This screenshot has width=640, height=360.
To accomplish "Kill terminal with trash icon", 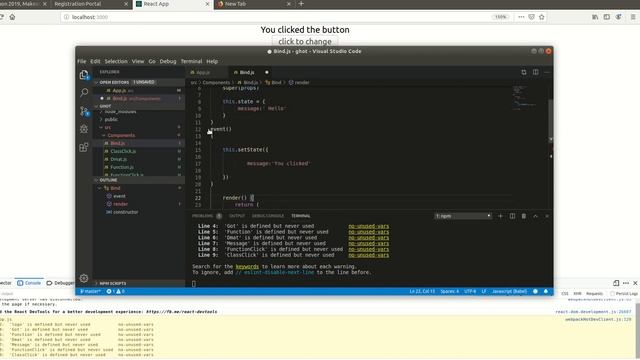I will point(524,216).
